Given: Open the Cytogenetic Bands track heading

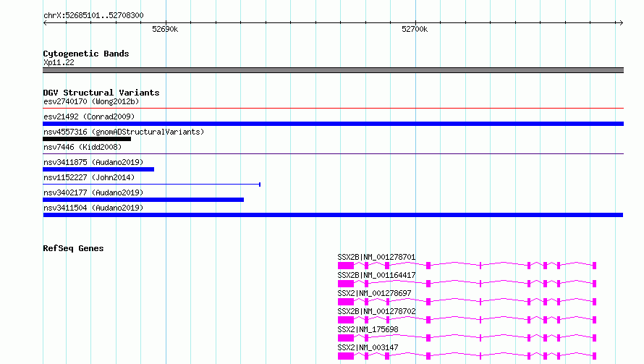Looking at the screenshot, I should [x=86, y=54].
